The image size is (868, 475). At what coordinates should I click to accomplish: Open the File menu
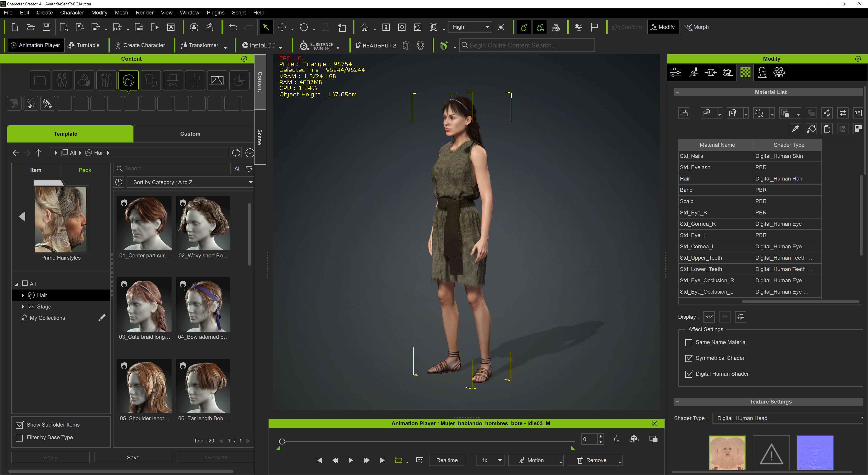click(8, 12)
